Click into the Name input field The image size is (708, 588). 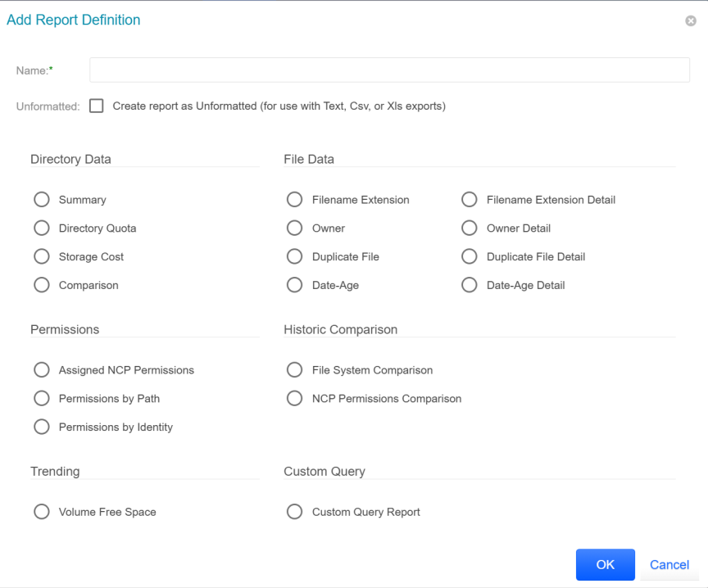[389, 70]
